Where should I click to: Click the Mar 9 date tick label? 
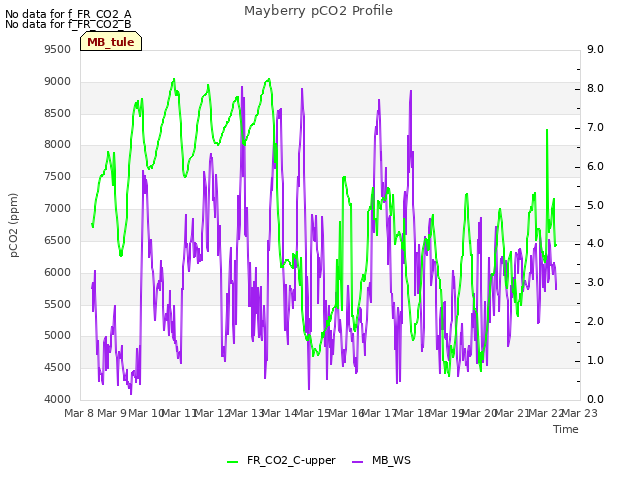112,413
